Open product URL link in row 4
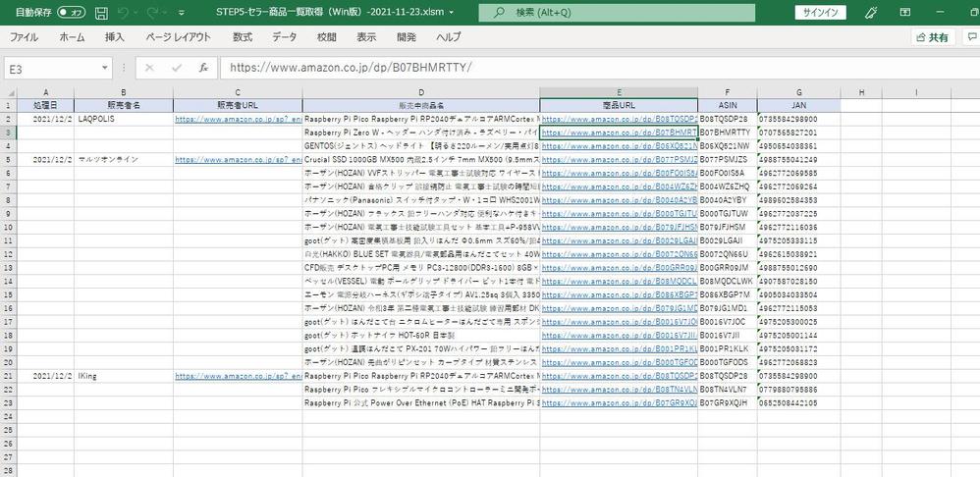This screenshot has width=980, height=477. point(620,145)
